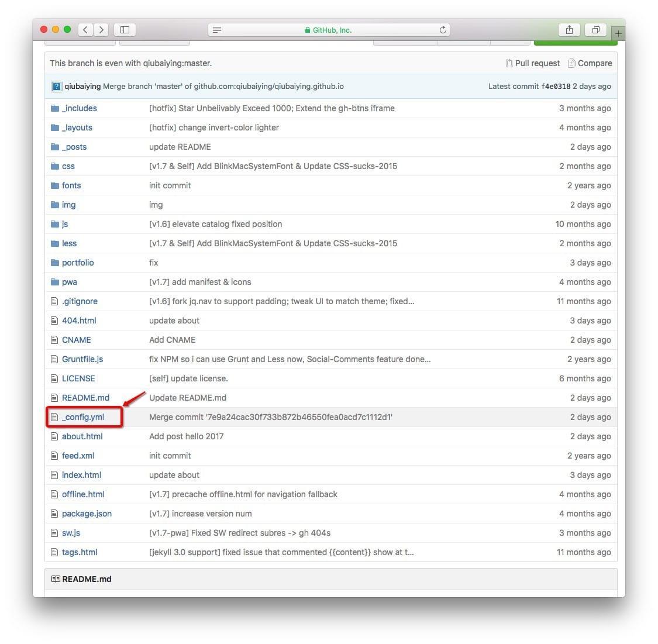Click the Reader view icon in address bar
This screenshot has width=658, height=644.
(217, 30)
